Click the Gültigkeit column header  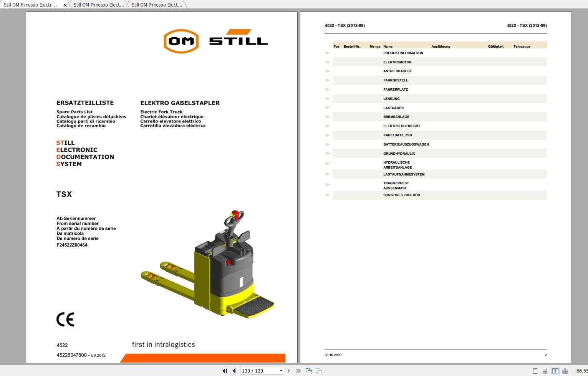495,46
